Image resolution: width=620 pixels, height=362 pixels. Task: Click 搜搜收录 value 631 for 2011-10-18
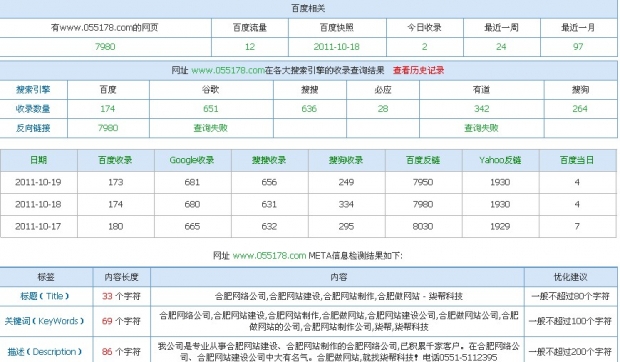coord(269,204)
